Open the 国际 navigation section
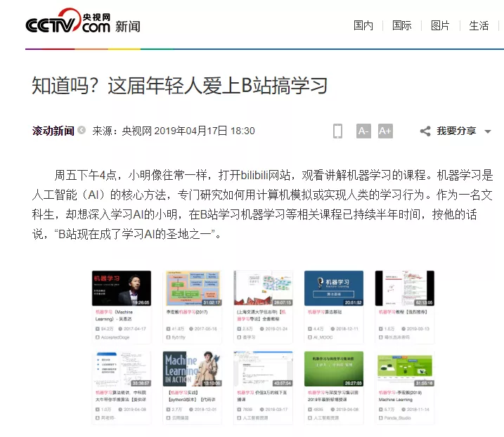504x437 pixels. click(402, 26)
